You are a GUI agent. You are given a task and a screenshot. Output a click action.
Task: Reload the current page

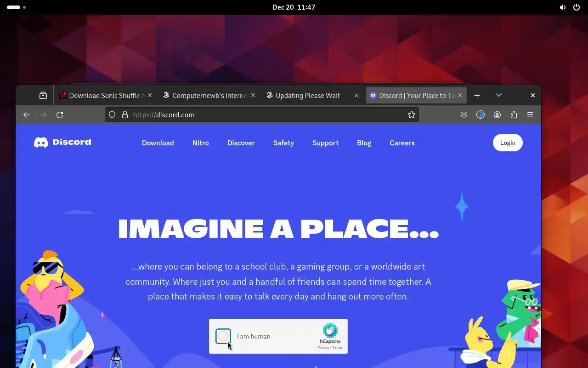pyautogui.click(x=60, y=115)
